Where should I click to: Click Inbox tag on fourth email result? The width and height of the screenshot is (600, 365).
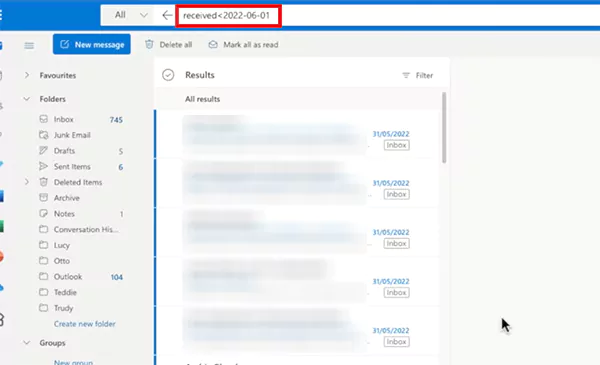point(396,293)
